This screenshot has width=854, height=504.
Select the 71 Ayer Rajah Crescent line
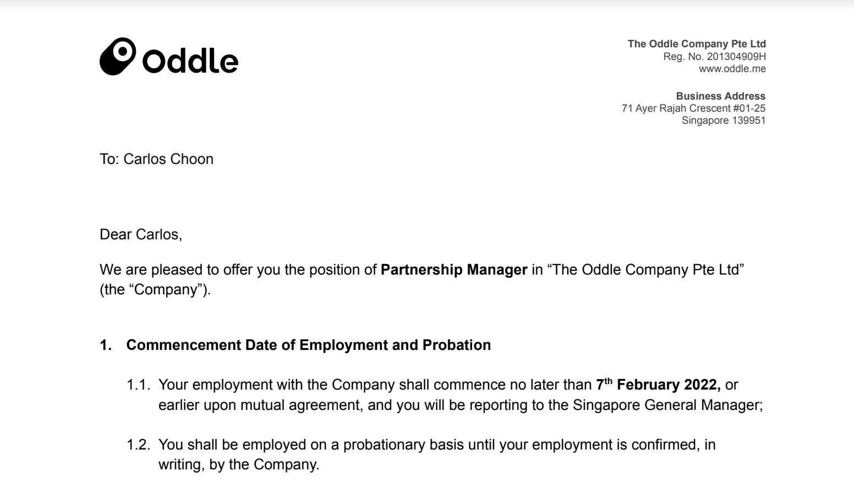point(693,108)
